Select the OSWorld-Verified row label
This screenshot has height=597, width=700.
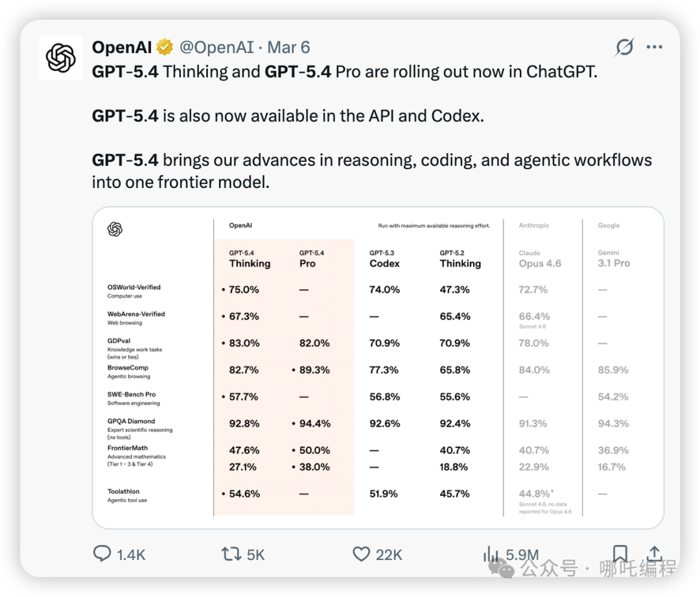click(x=134, y=287)
